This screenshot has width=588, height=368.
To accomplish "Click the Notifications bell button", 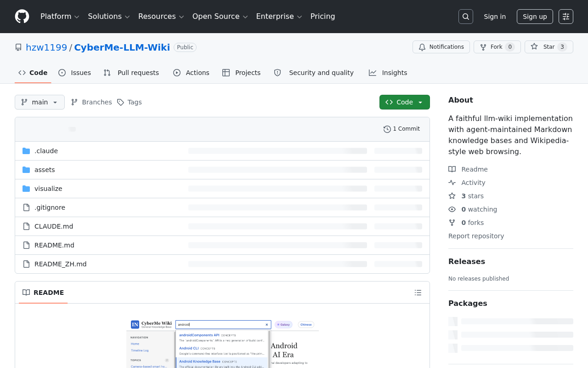I will pyautogui.click(x=441, y=47).
